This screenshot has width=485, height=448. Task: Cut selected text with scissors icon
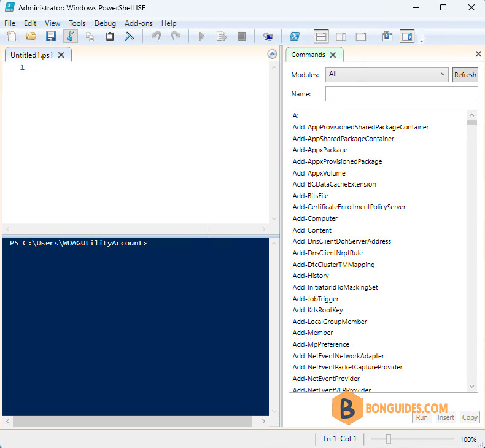(x=70, y=36)
